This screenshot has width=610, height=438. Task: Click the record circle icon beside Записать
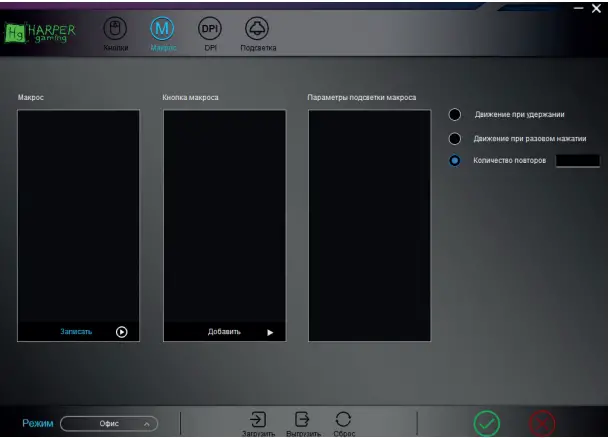pos(122,332)
